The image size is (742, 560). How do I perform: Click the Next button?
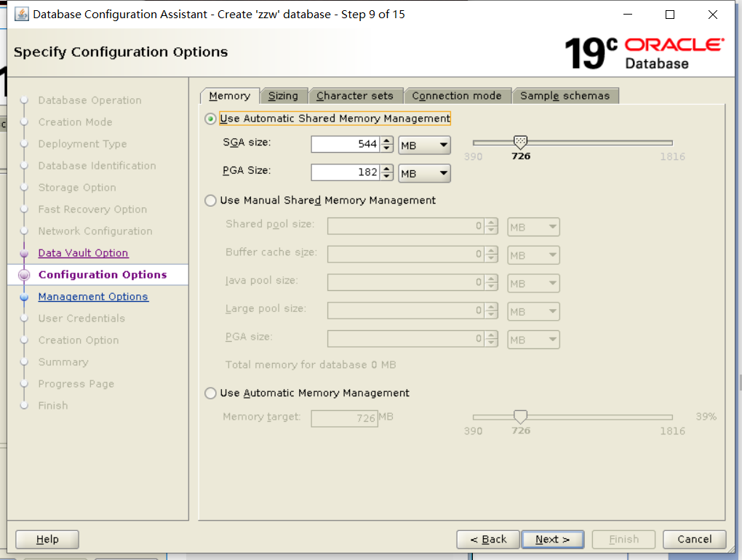click(552, 539)
